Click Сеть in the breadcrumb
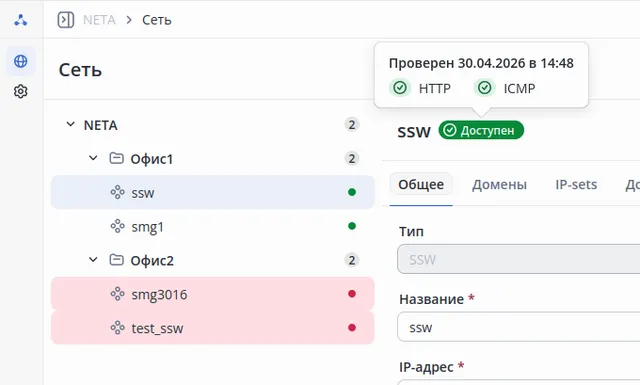This screenshot has width=640, height=385. click(x=157, y=20)
